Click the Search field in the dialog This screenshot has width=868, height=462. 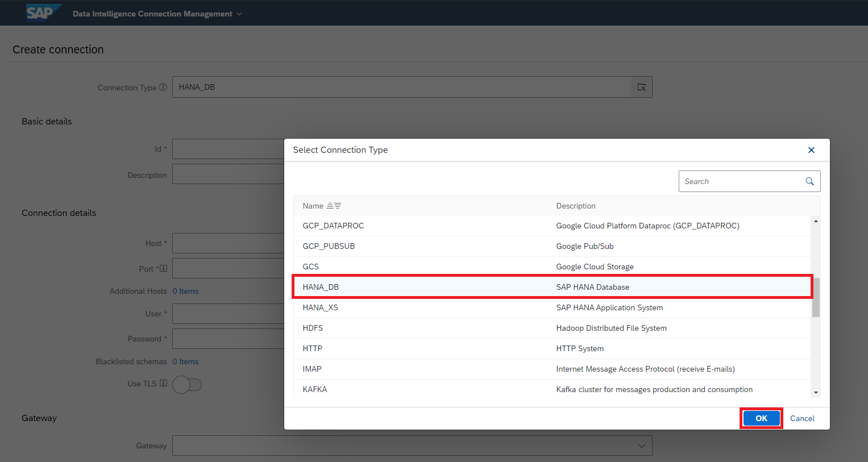click(x=739, y=181)
